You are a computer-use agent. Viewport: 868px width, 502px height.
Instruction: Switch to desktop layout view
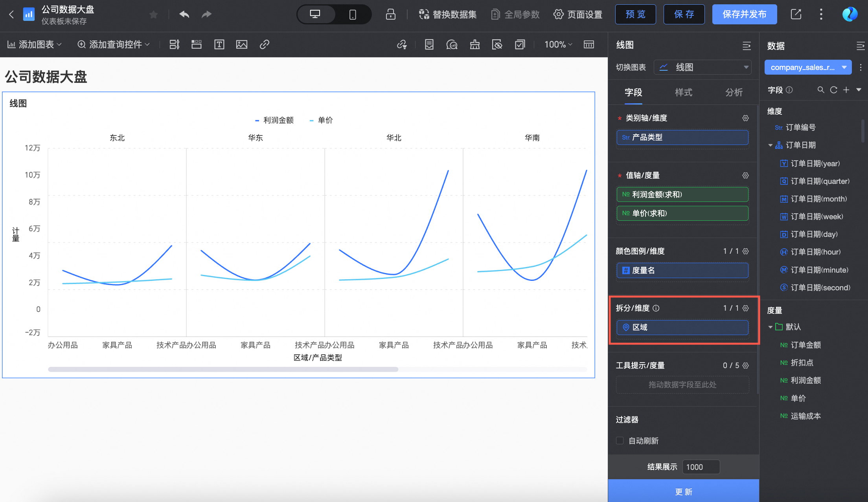(315, 15)
